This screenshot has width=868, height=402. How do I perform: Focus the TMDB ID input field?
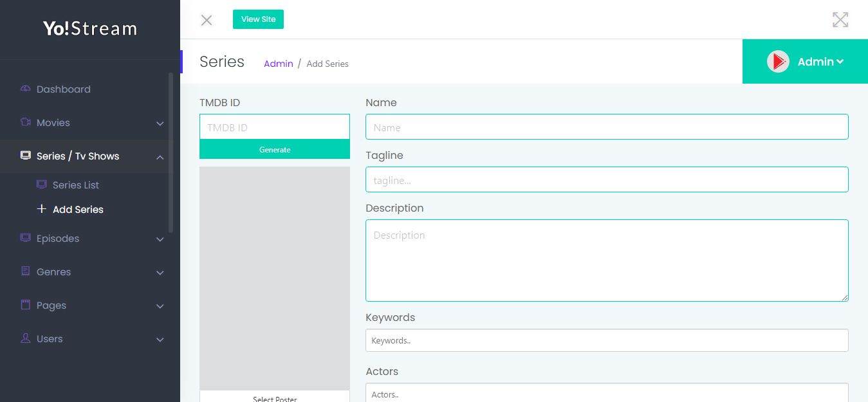coord(275,127)
